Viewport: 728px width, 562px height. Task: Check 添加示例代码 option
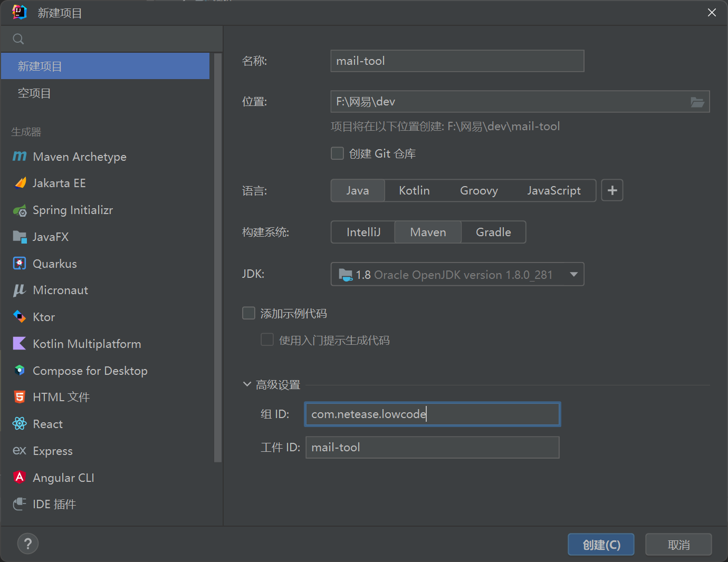tap(248, 313)
